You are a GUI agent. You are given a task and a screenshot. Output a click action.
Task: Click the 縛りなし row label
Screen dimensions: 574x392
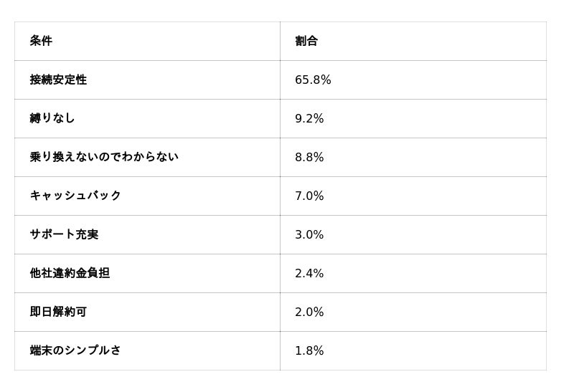(52, 118)
